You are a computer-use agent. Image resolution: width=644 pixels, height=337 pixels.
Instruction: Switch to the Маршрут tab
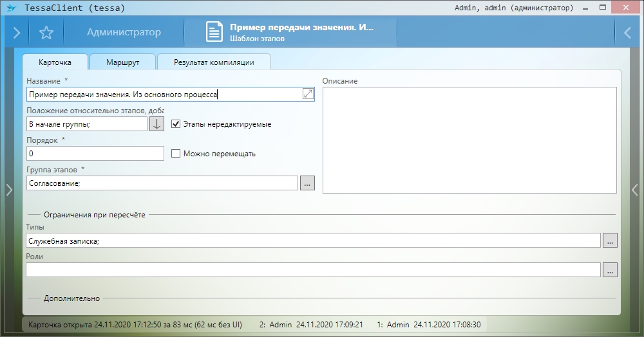coord(122,62)
